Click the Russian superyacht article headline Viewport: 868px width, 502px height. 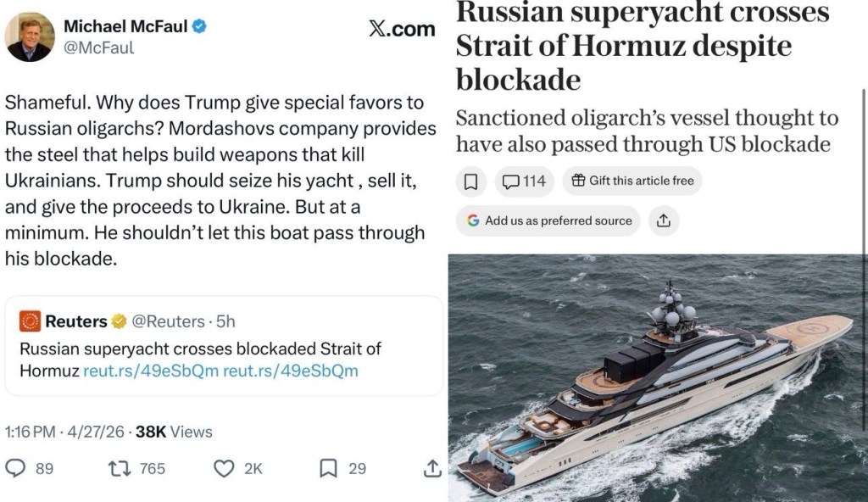[x=643, y=46]
